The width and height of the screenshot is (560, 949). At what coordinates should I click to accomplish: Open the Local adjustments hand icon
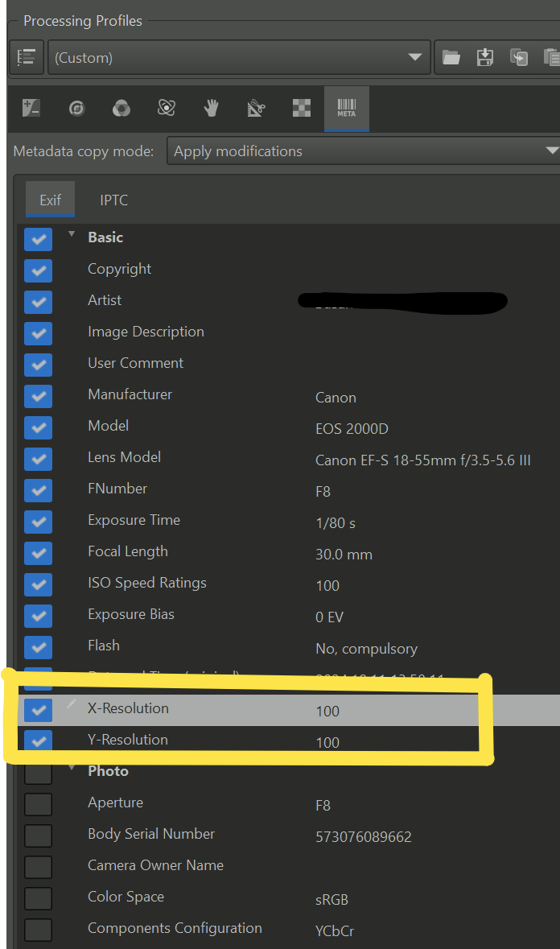(211, 109)
